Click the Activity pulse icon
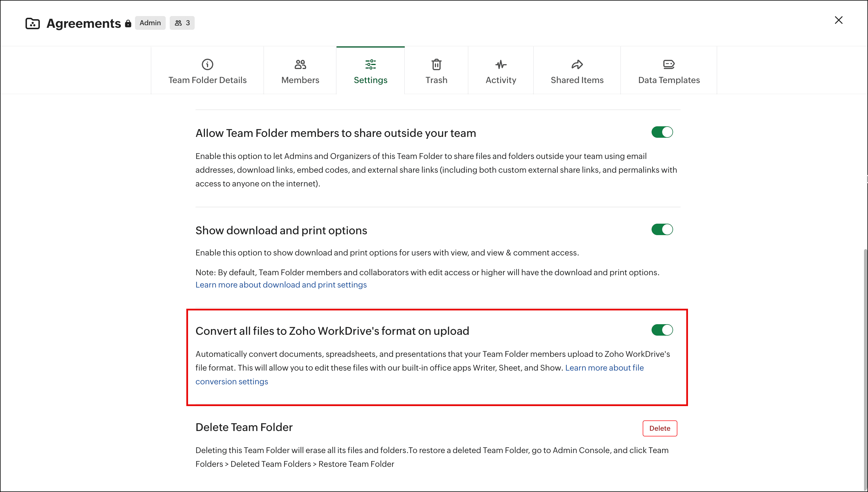 coord(501,64)
